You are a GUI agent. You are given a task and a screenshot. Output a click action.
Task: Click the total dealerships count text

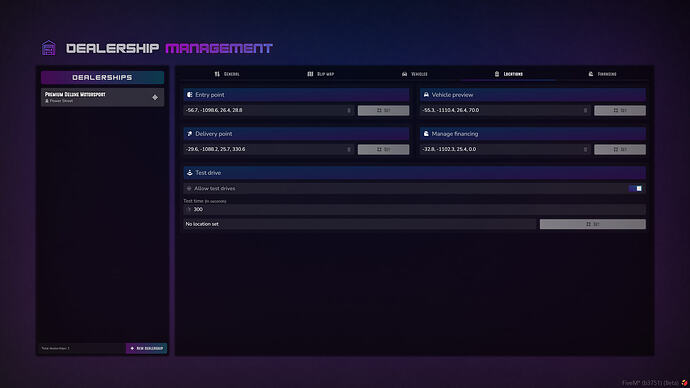point(55,348)
